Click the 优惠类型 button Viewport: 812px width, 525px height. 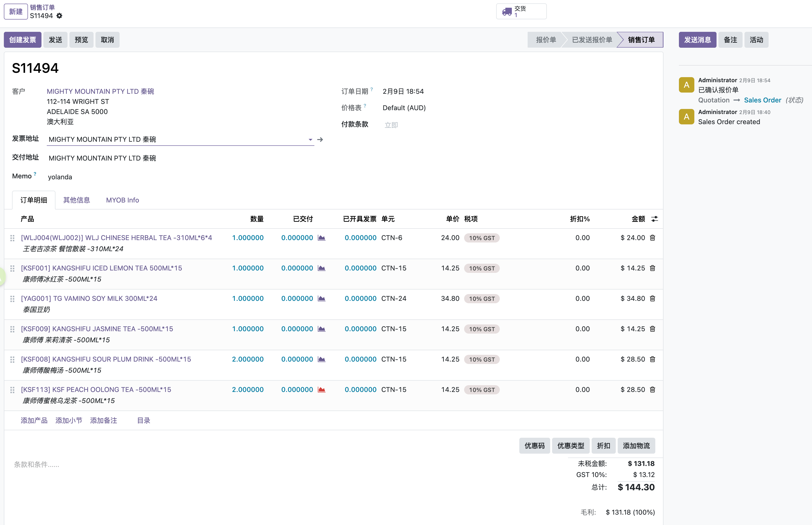[x=571, y=445]
